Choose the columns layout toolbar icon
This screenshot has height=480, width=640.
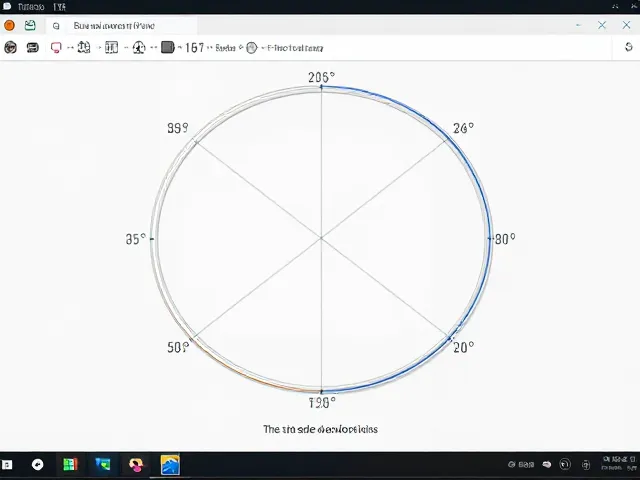pos(111,48)
